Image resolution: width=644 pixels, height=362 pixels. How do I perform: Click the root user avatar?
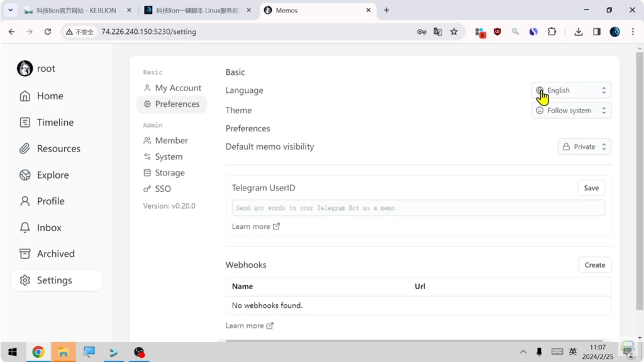click(25, 69)
